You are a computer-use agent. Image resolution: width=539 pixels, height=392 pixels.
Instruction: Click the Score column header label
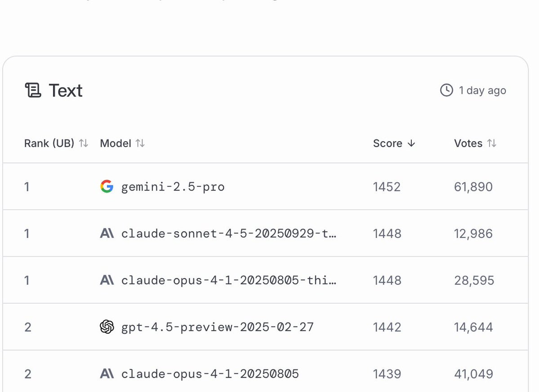(388, 143)
